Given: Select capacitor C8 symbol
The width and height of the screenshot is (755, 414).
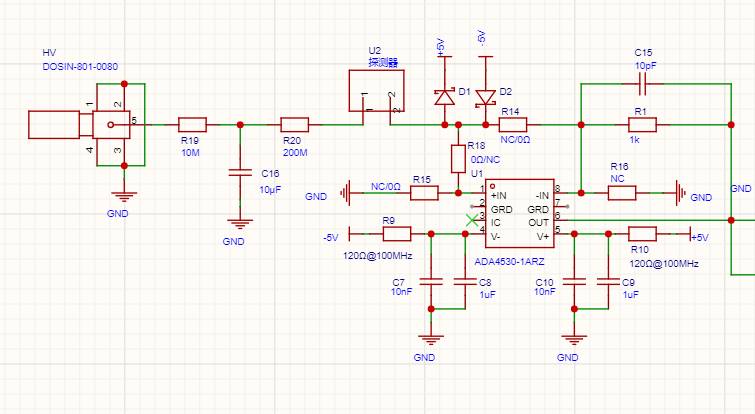Looking at the screenshot, I should click(465, 281).
